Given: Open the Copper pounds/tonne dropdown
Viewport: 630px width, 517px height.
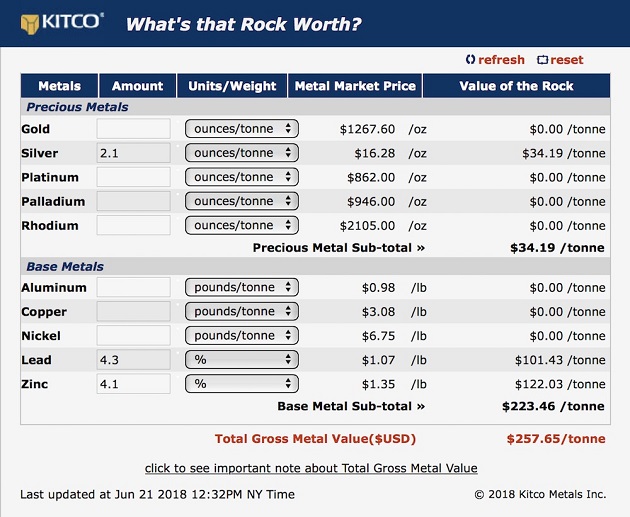Looking at the screenshot, I should (241, 311).
